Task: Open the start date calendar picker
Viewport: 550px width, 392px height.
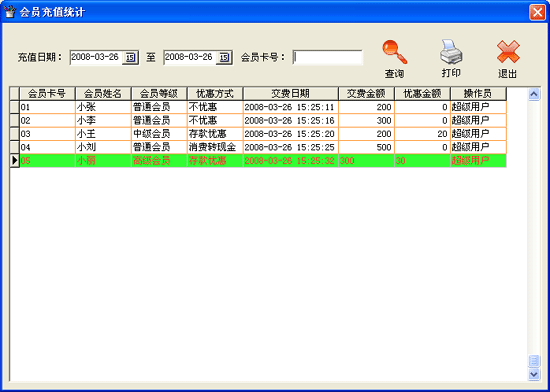Action: coord(130,57)
